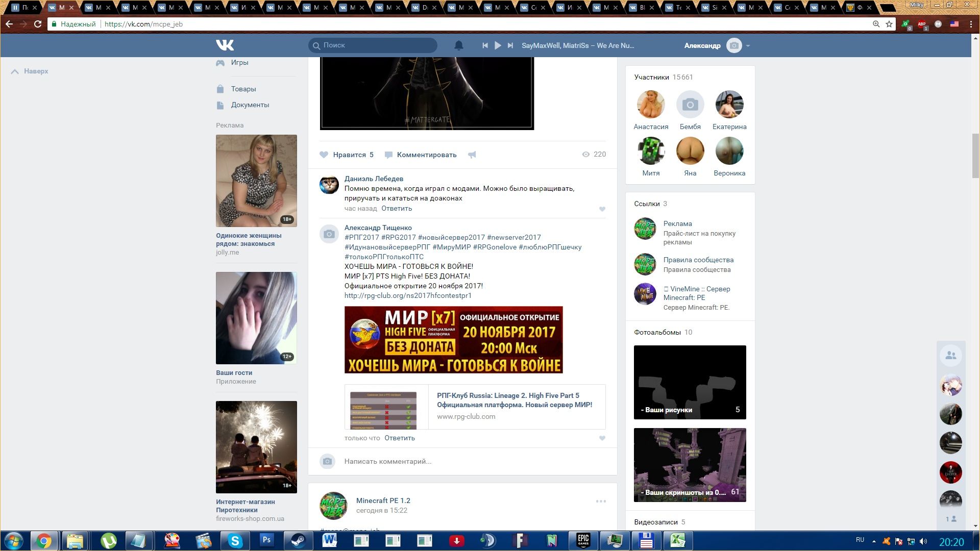980x551 pixels.
Task: Attach photo using comment camera icon
Action: pyautogui.click(x=327, y=461)
